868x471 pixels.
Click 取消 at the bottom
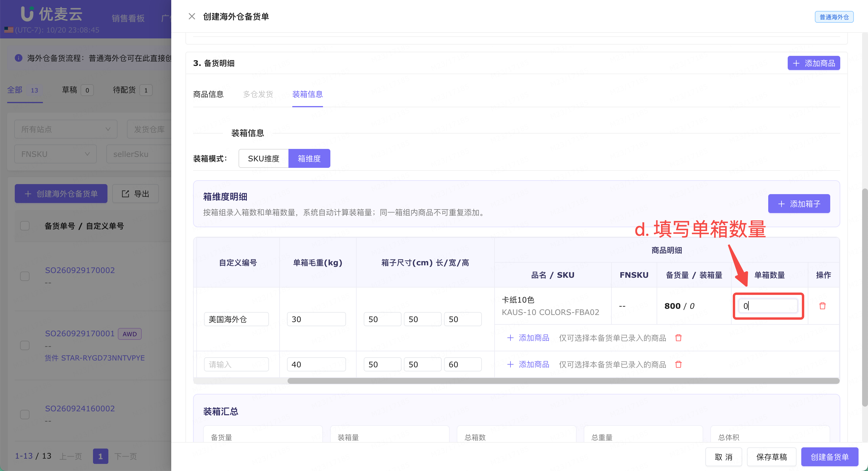723,457
